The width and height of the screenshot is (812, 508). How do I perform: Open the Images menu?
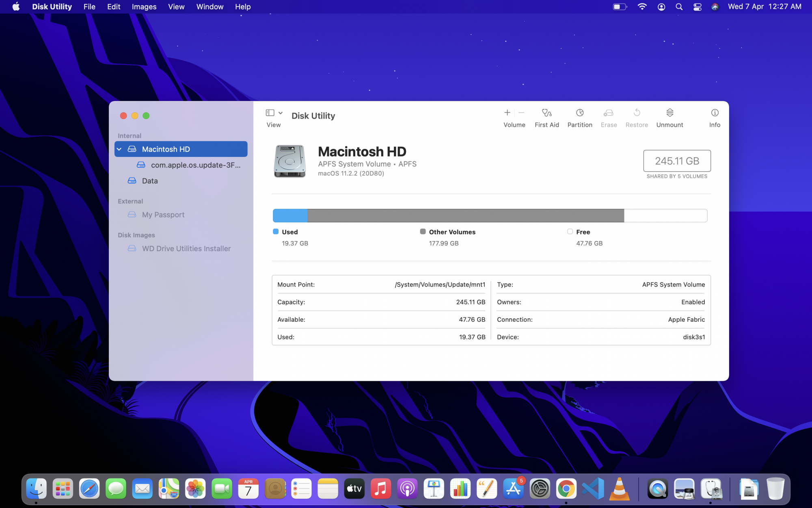pos(144,7)
